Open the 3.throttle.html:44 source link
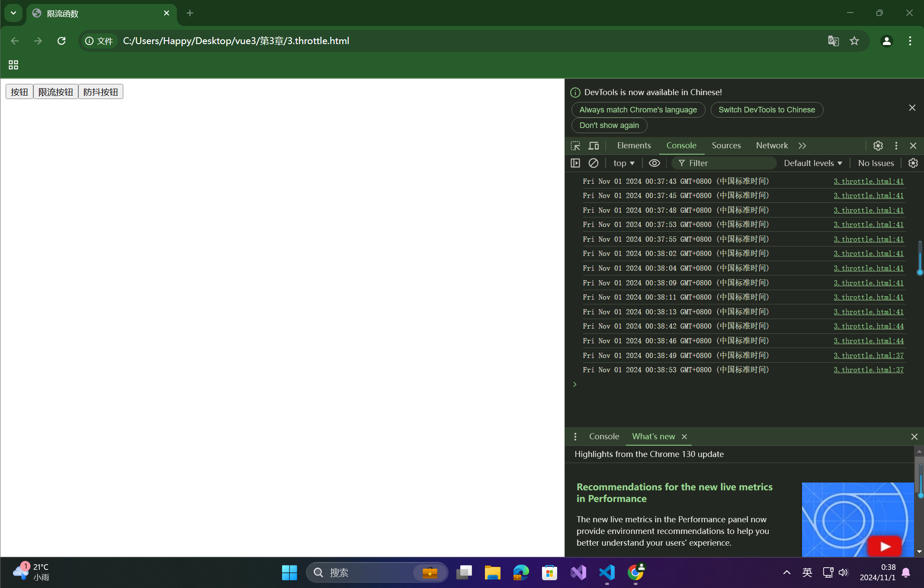924x588 pixels. (869, 326)
